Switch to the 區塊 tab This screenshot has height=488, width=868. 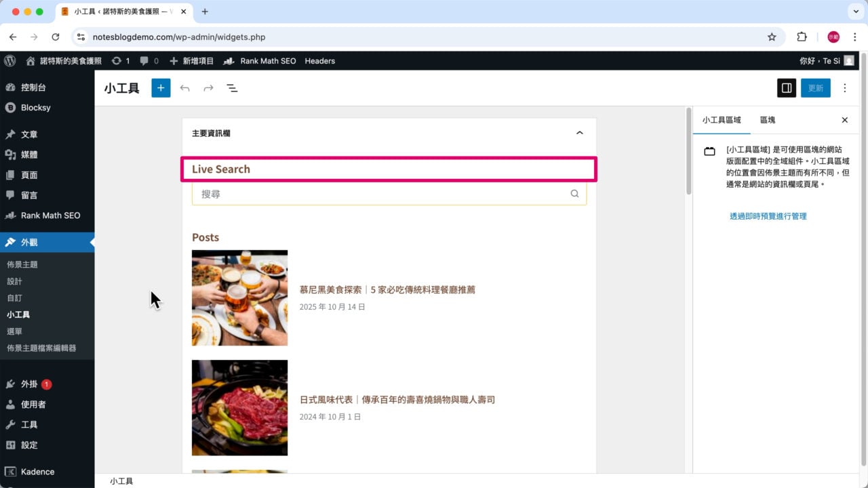pyautogui.click(x=767, y=120)
